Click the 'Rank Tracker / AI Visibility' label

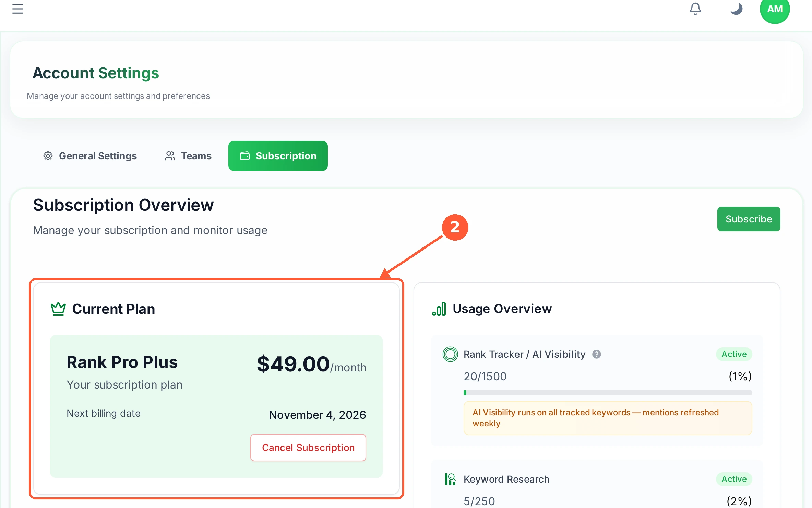click(525, 354)
